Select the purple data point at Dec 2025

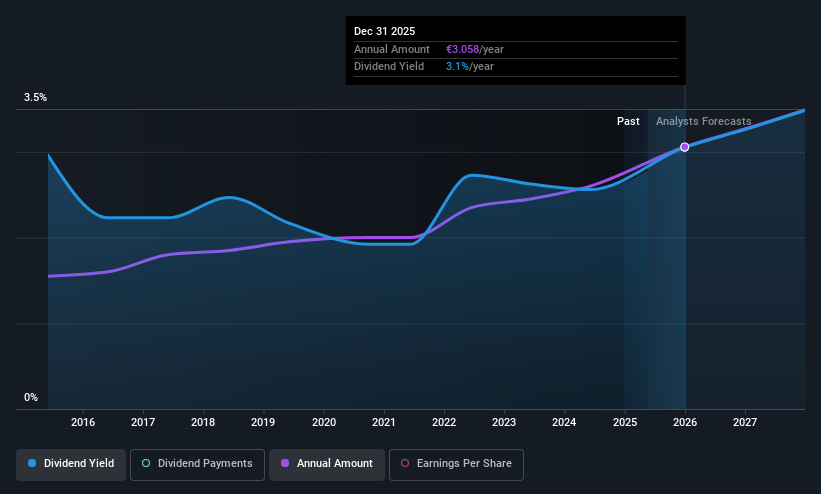[684, 147]
